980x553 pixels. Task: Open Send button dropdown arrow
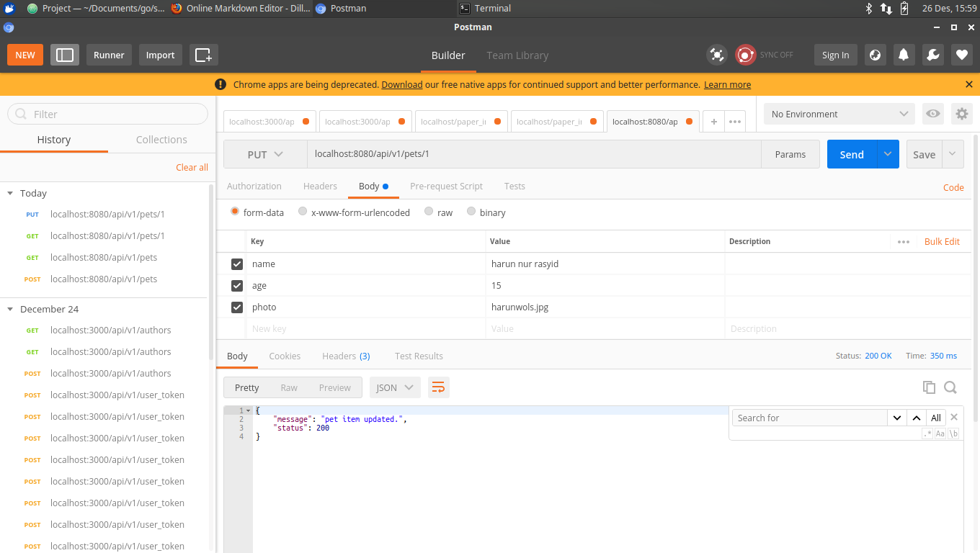888,154
